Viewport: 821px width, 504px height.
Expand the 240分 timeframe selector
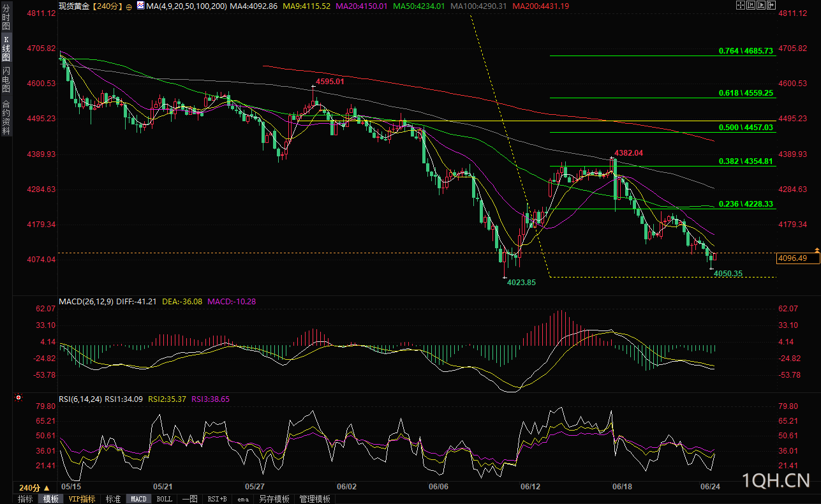pyautogui.click(x=34, y=487)
